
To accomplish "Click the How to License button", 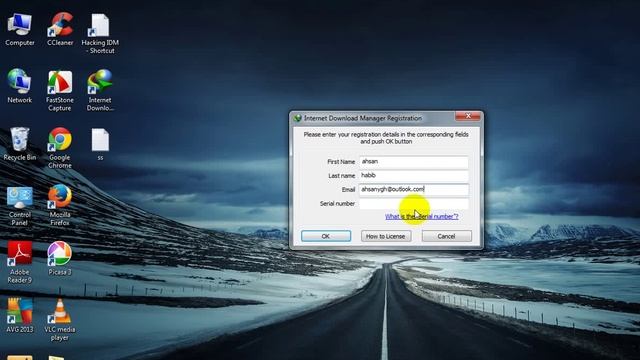I will click(x=386, y=236).
